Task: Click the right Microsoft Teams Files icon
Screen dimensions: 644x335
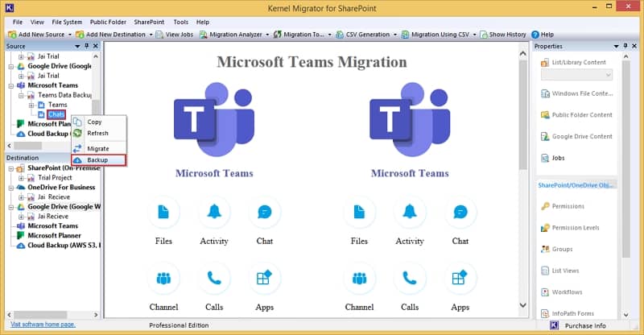Action: pyautogui.click(x=359, y=212)
